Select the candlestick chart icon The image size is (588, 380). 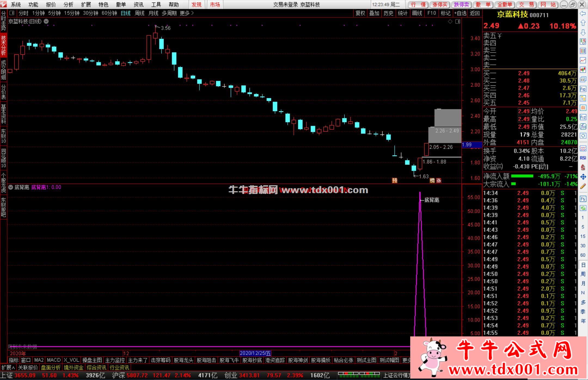[x=583, y=70]
